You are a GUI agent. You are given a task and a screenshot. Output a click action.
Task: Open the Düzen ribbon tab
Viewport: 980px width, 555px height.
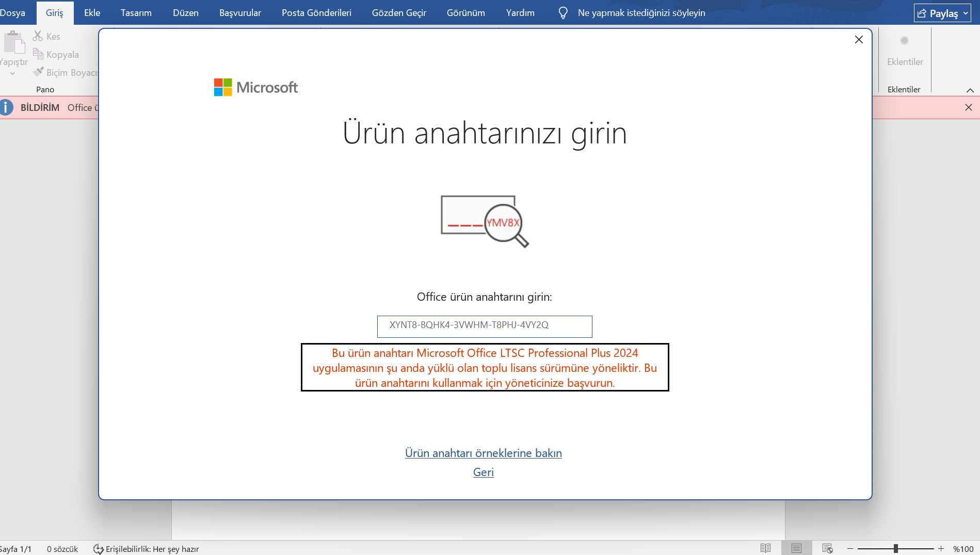(186, 12)
